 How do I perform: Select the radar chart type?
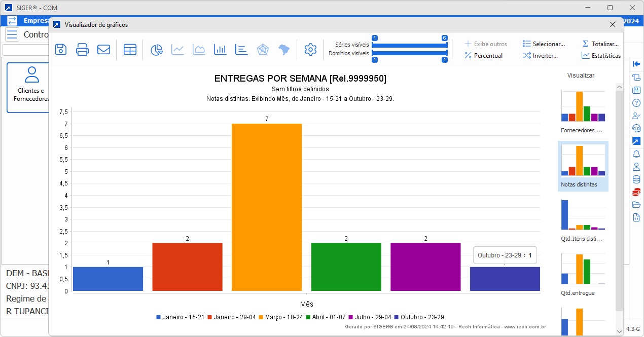coord(263,49)
